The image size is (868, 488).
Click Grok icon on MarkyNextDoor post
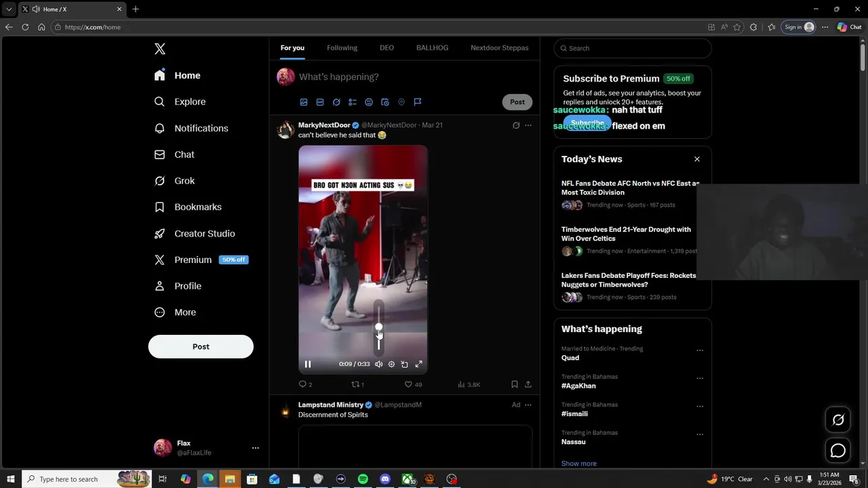click(x=516, y=125)
